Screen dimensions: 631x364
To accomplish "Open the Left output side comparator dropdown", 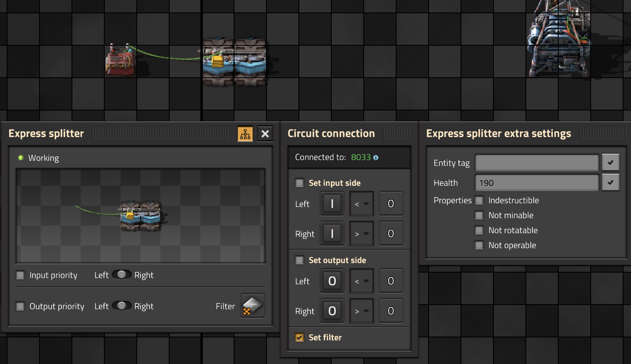I will pyautogui.click(x=362, y=281).
